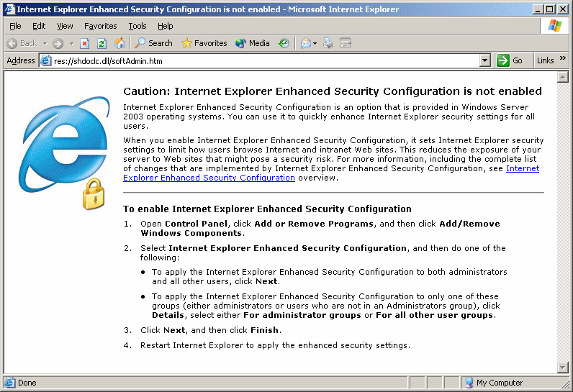Viewport: 573px width, 392px height.
Task: Open the Favorites star toolbar button
Action: tap(204, 43)
